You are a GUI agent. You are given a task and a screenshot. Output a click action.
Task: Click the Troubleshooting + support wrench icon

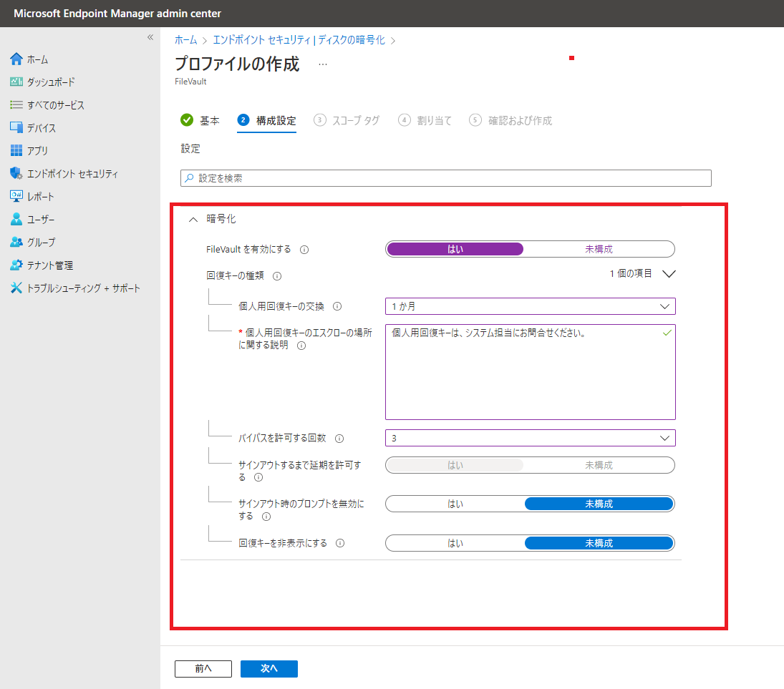pyautogui.click(x=16, y=288)
